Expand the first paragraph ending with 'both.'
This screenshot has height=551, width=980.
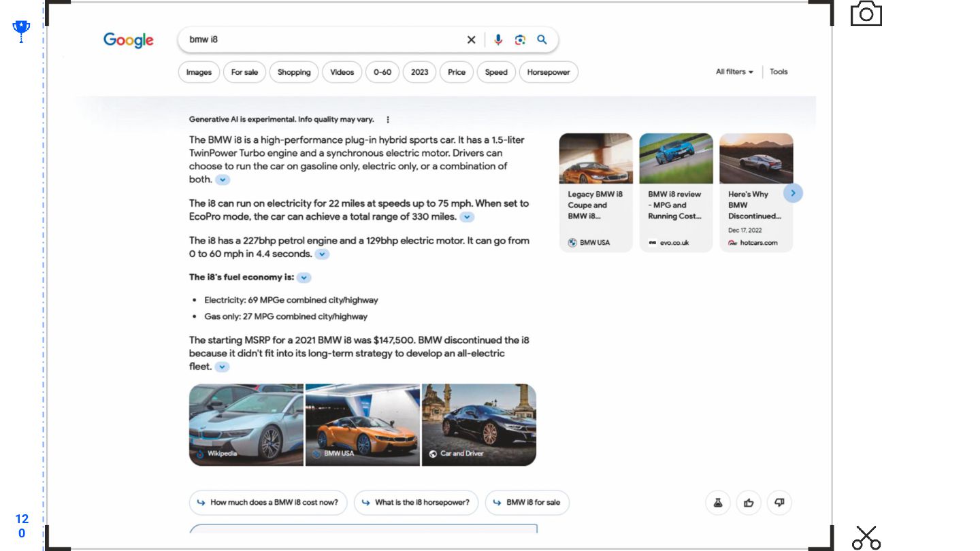point(223,180)
